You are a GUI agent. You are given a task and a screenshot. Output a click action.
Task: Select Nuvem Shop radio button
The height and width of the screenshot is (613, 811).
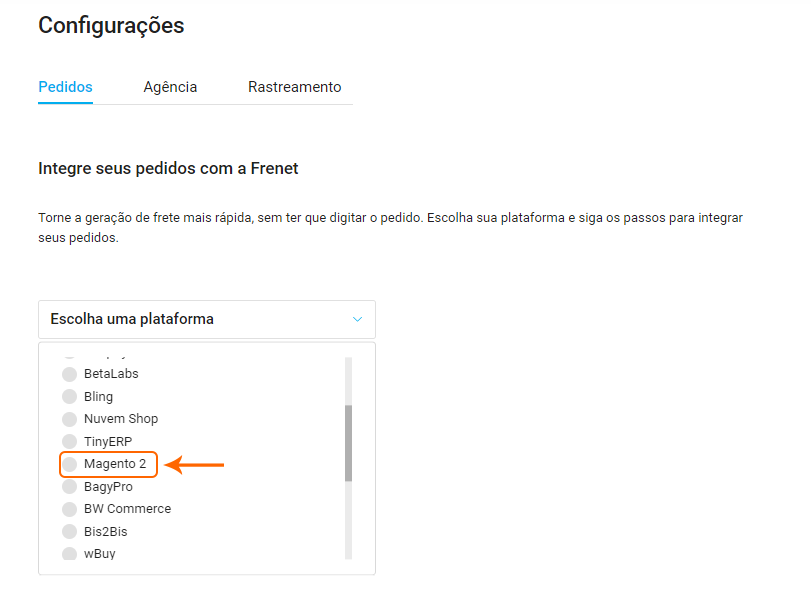(69, 419)
